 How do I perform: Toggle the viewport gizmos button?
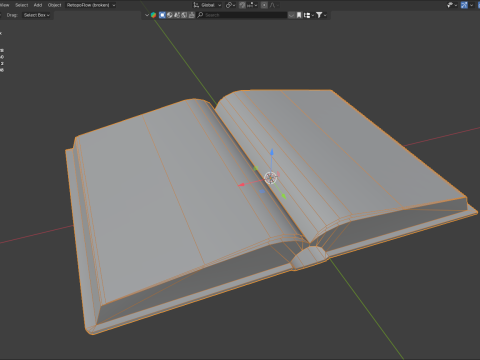click(464, 5)
